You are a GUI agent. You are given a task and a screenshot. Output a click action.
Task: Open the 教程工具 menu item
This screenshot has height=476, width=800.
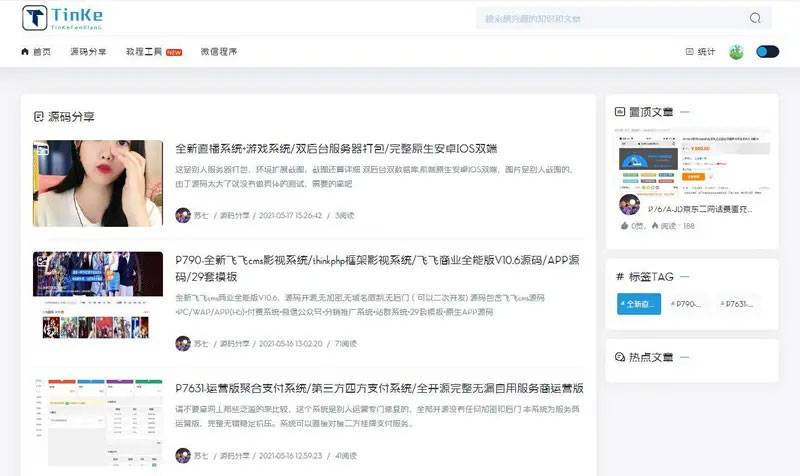tap(144, 52)
